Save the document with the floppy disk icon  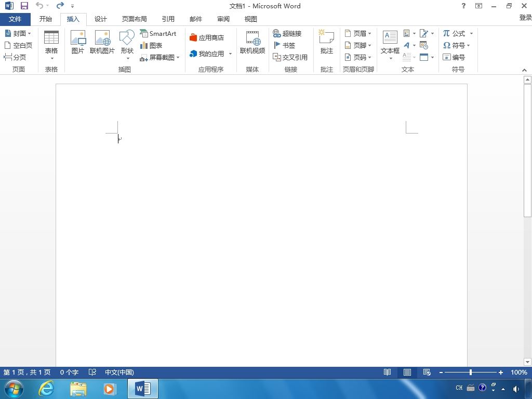click(24, 6)
